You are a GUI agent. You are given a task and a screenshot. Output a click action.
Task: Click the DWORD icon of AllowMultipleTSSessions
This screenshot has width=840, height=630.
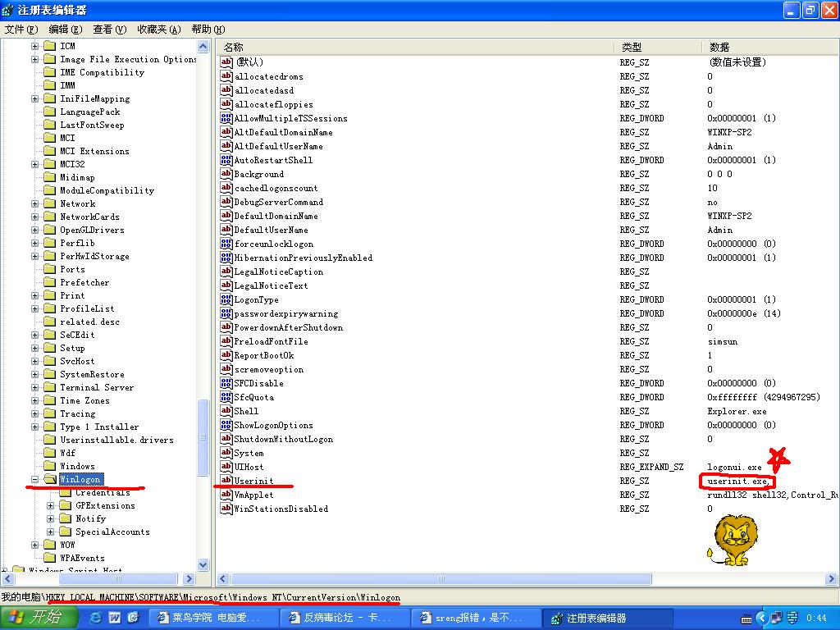pos(226,118)
